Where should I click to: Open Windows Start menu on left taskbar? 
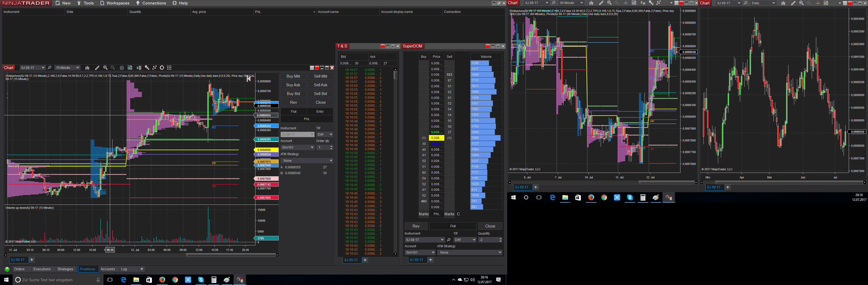(6, 280)
